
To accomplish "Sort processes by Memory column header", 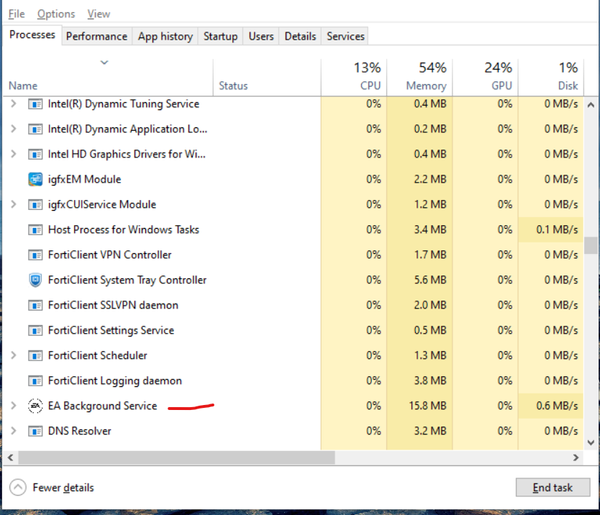I will pyautogui.click(x=417, y=76).
